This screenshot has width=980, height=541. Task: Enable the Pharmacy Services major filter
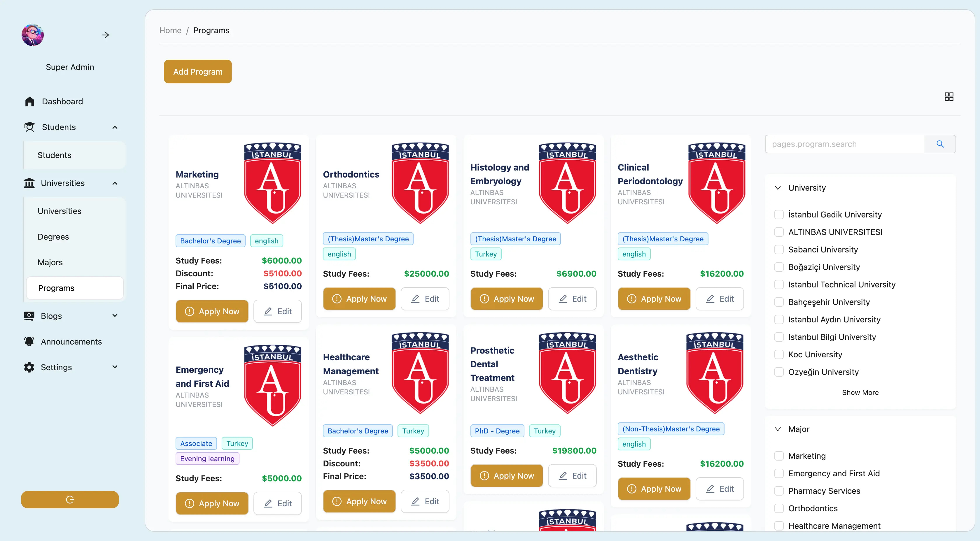coord(779,491)
